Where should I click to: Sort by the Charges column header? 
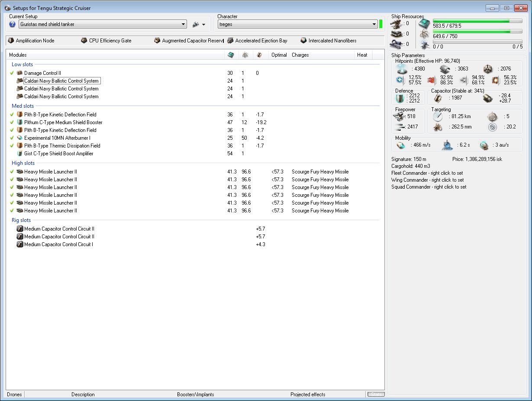[x=322, y=55]
